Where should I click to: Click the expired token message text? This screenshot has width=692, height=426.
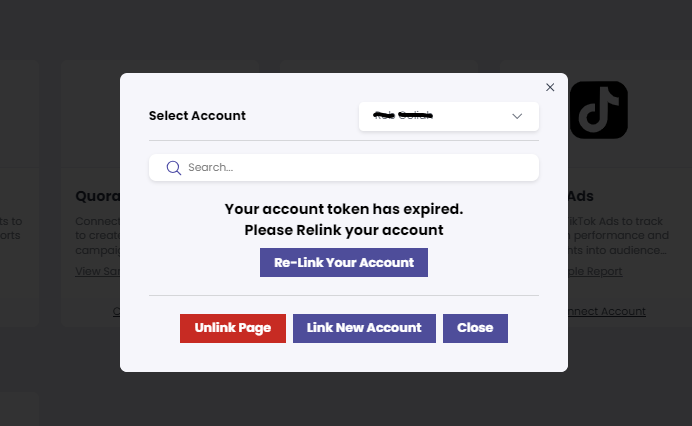[344, 219]
